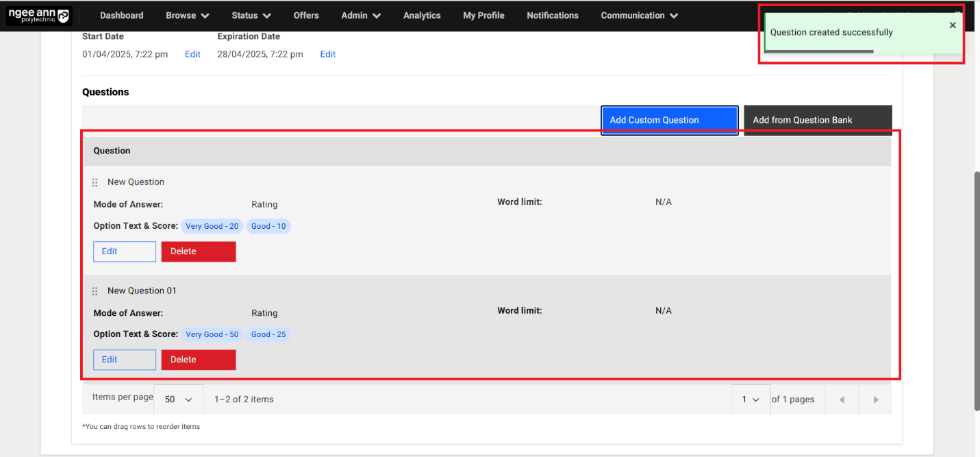
Task: Open the Notifications menu item
Action: click(552, 15)
